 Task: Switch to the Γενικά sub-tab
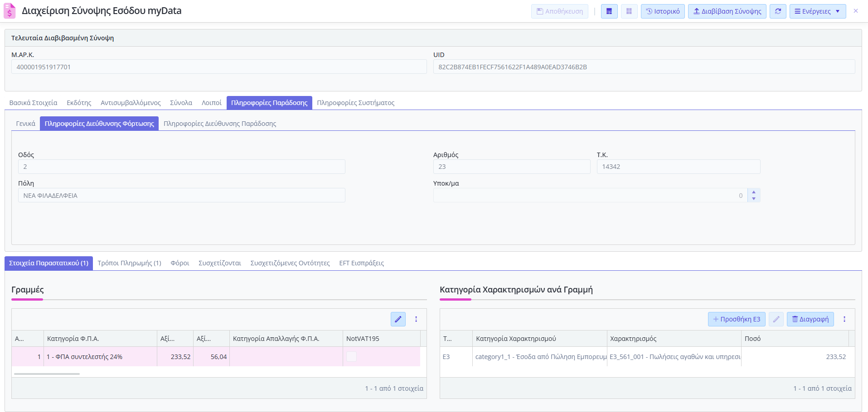tap(26, 124)
